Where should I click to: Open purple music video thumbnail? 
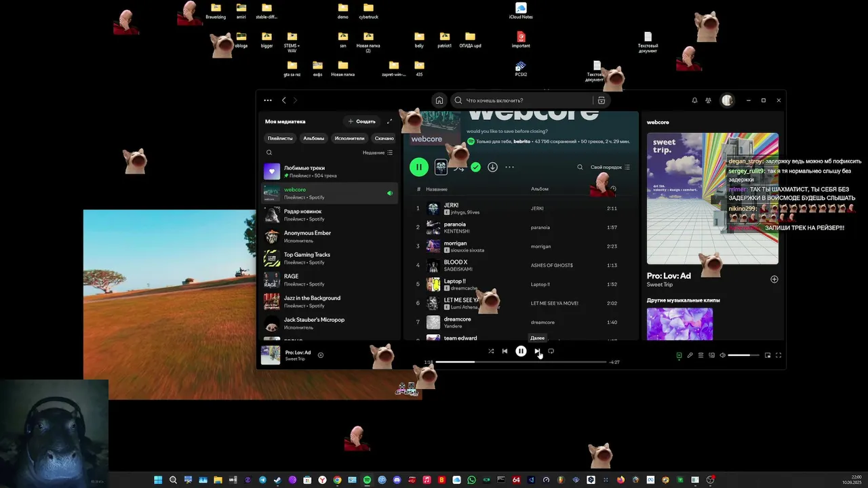679,324
